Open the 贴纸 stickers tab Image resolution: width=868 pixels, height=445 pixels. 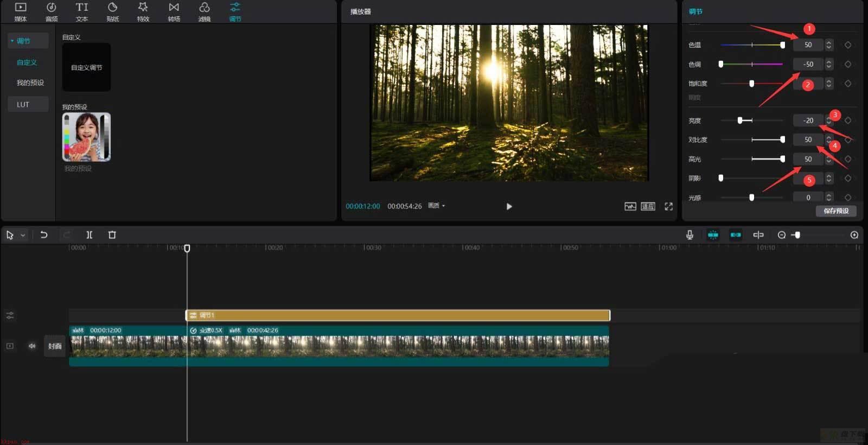tap(113, 12)
